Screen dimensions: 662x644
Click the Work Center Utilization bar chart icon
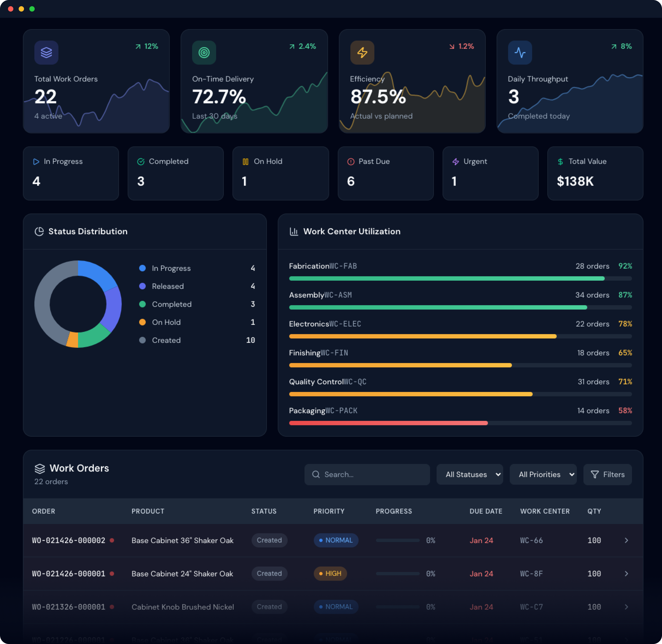click(x=294, y=231)
